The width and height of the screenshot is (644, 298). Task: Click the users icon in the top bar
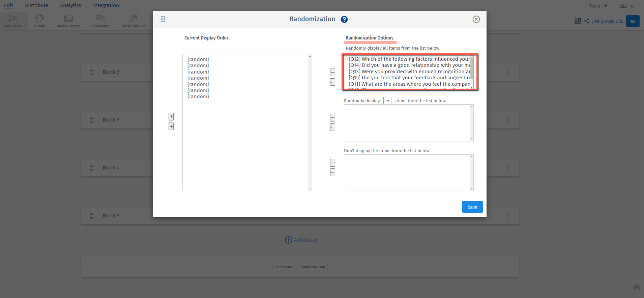click(x=622, y=6)
